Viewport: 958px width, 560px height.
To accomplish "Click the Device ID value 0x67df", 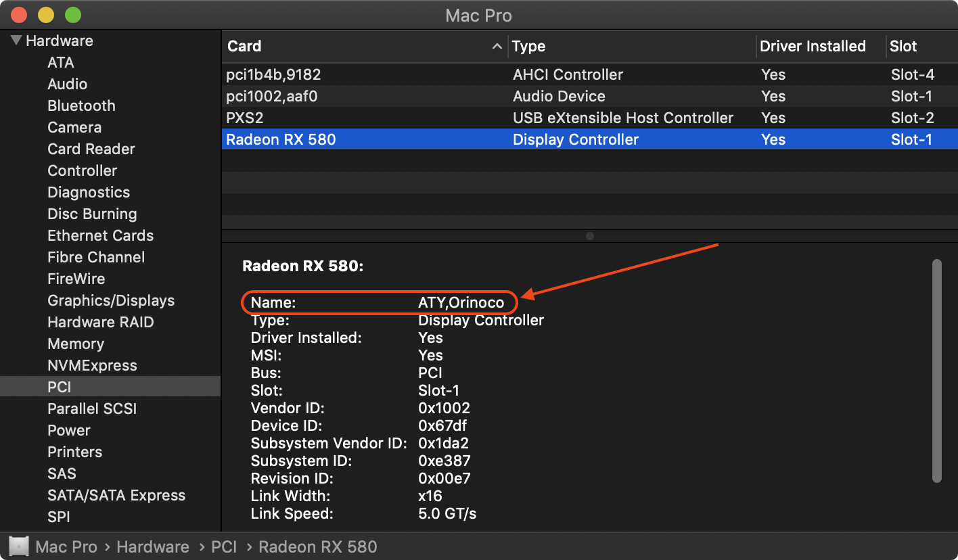I will (x=442, y=426).
